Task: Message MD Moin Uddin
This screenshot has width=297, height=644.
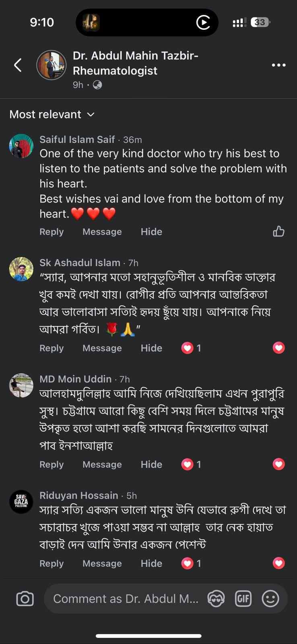Action: [102, 464]
